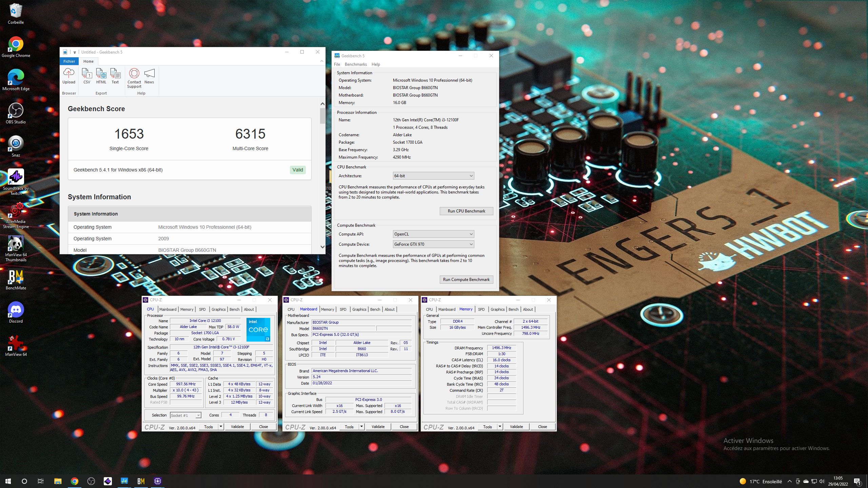Open Fichier tab in Geekbench results window
This screenshot has width=868, height=488.
69,61
